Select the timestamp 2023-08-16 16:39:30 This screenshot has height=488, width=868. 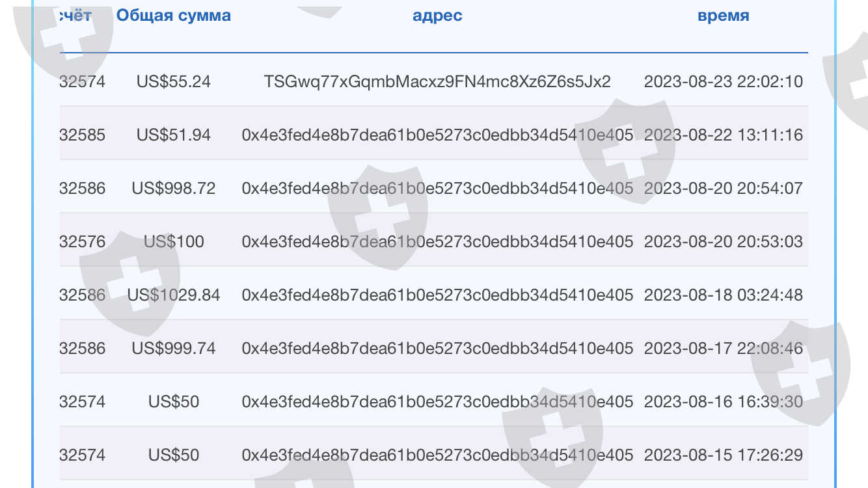723,401
